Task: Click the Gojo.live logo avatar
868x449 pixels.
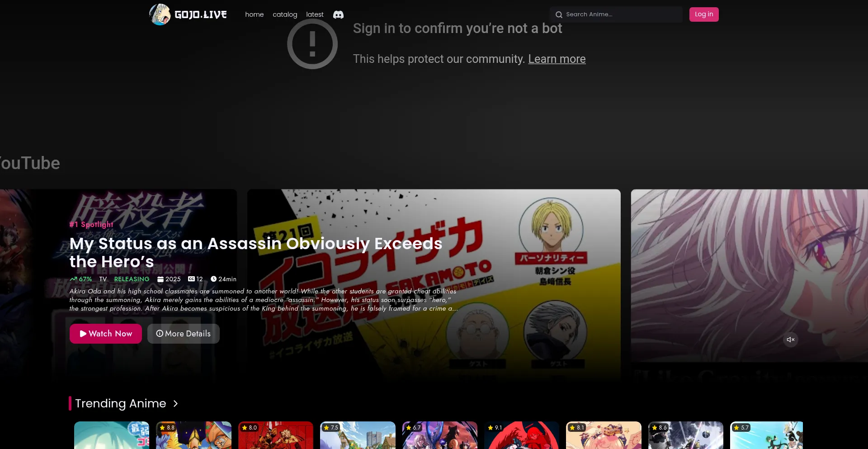Action: click(160, 14)
